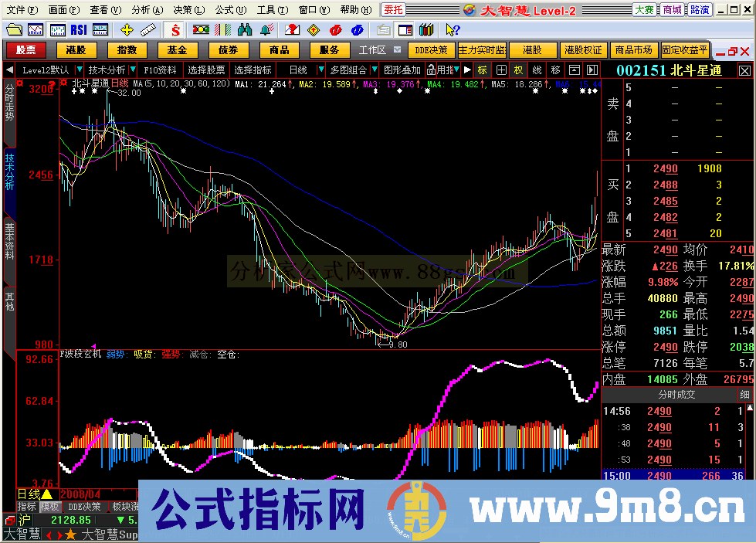Expand the 用指 dropdown arrow
This screenshot has height=543, width=756.
(x=456, y=70)
